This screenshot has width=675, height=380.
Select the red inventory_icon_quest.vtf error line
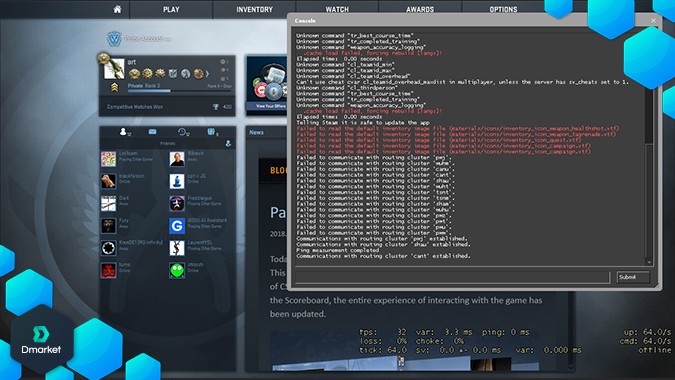tap(439, 140)
